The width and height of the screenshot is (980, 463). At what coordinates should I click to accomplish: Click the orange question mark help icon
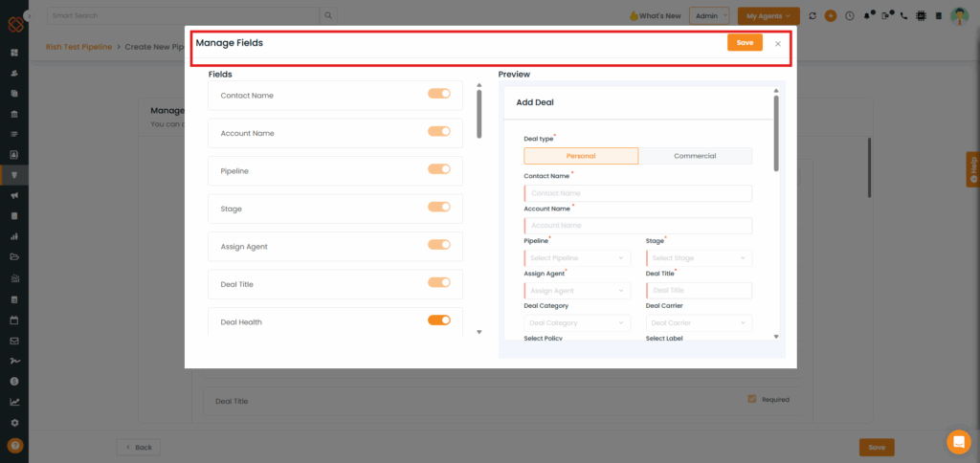(x=15, y=446)
